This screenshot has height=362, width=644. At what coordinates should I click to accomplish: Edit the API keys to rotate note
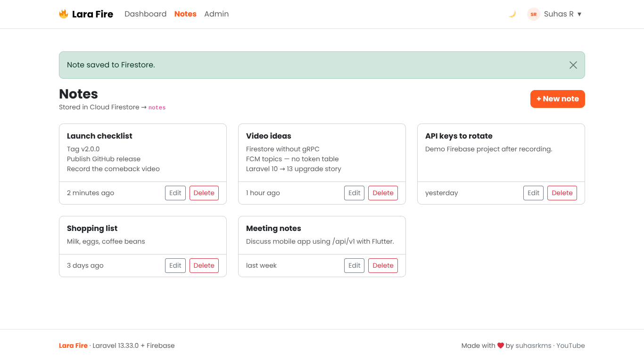pyautogui.click(x=534, y=193)
